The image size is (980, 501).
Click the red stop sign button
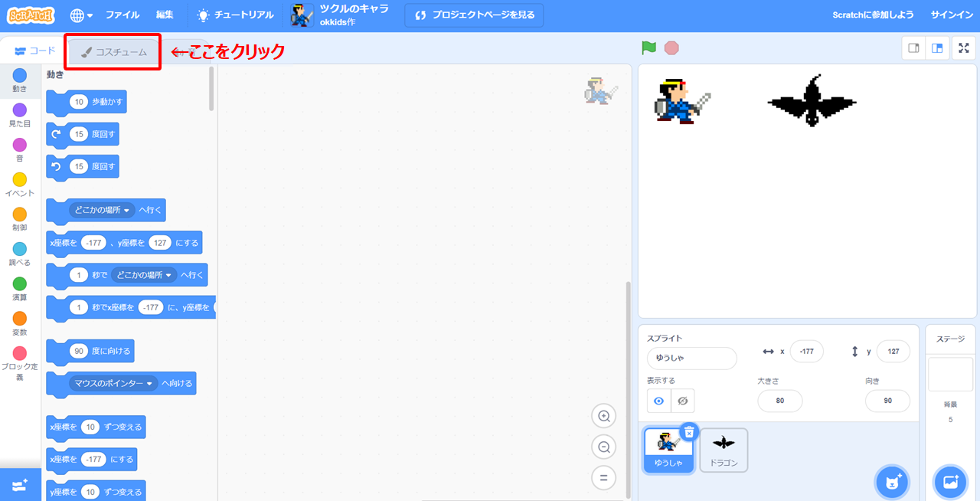tap(671, 48)
